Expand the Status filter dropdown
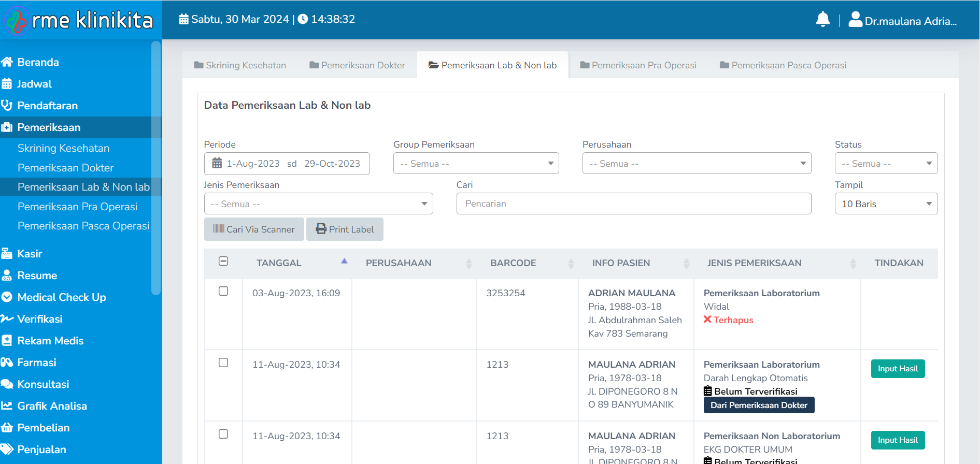The height and width of the screenshot is (464, 980). 886,164
